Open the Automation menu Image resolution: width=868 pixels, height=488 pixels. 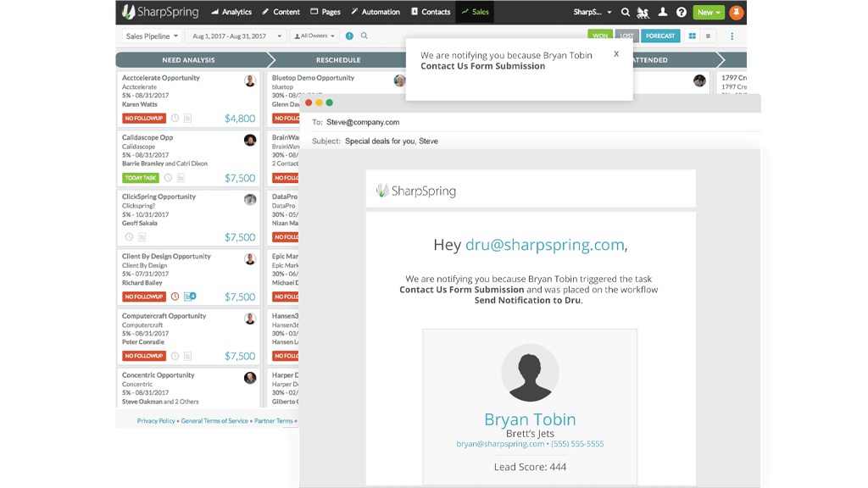[376, 12]
